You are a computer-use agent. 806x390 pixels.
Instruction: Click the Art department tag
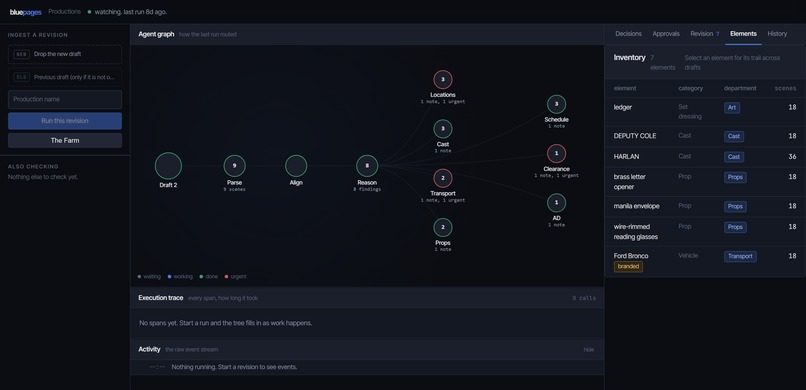point(732,108)
